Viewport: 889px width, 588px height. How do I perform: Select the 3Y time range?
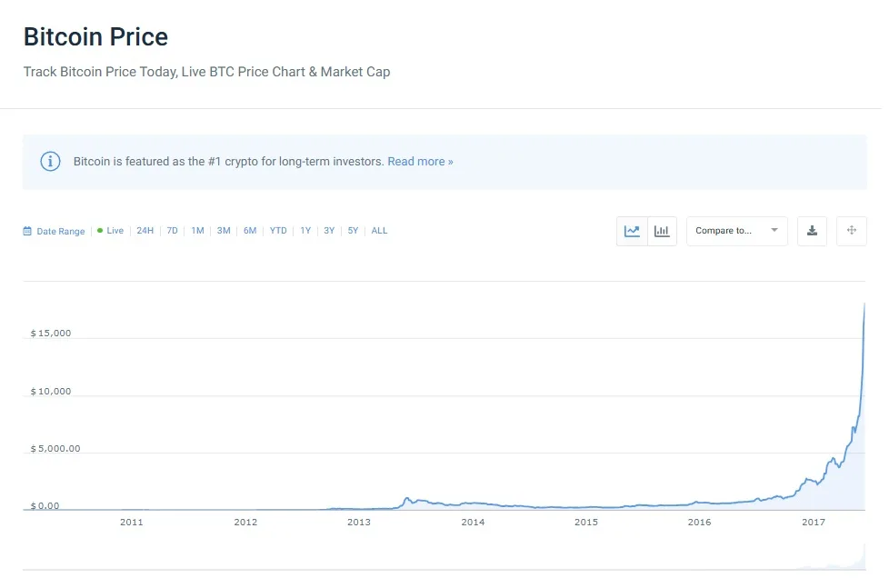tap(329, 231)
